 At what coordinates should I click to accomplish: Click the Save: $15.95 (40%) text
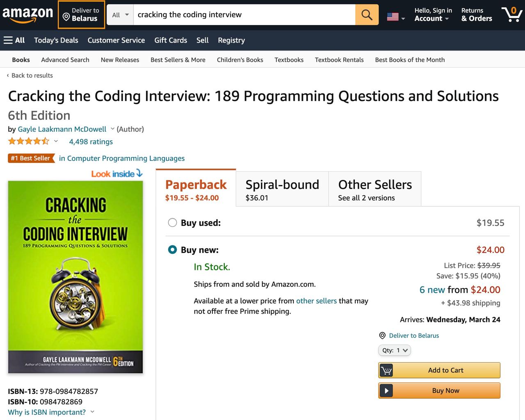tap(468, 276)
